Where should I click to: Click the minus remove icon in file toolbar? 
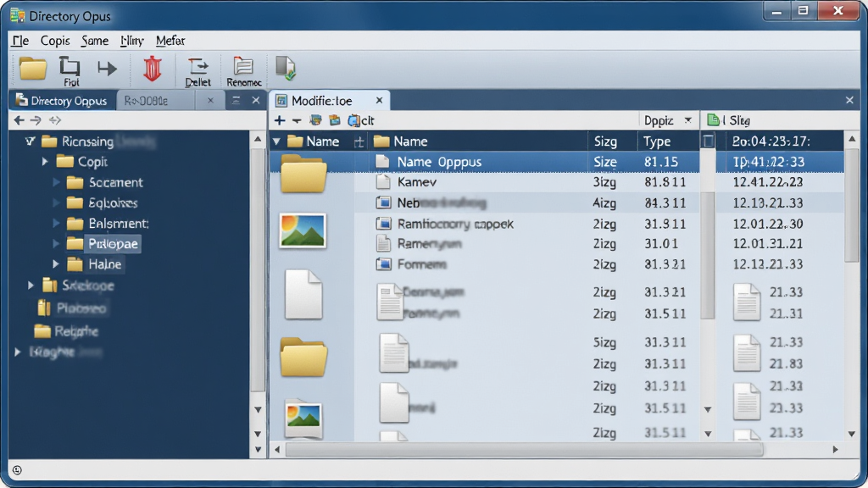[x=298, y=120]
